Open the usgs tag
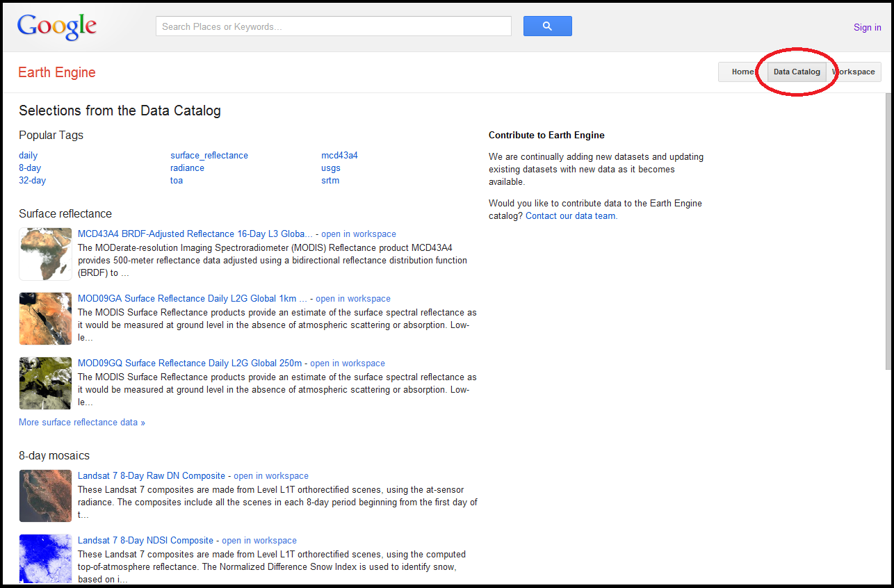Screen dimensions: 894x588 [x=331, y=168]
